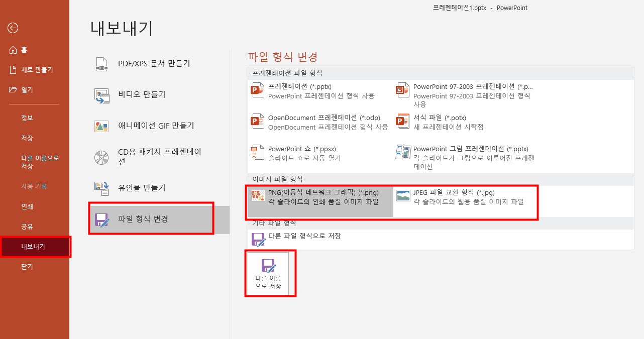Open 다른 이름으로 저장 in sidebar

coord(35,162)
